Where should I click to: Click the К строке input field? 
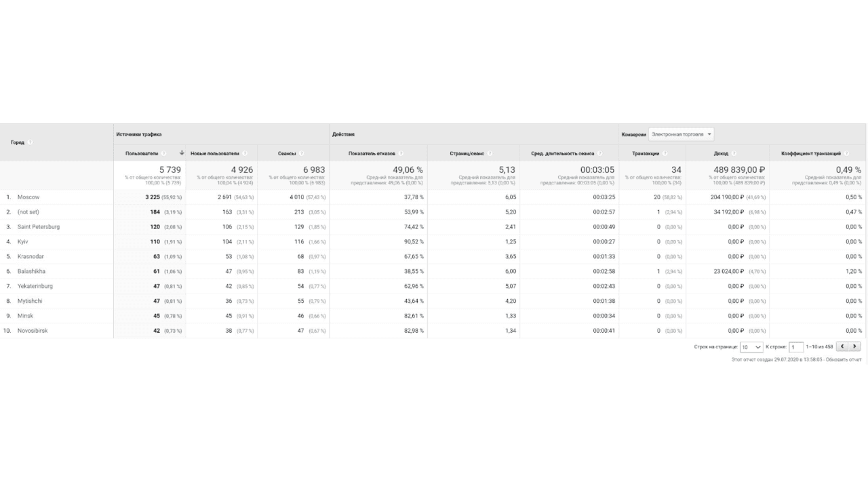796,347
